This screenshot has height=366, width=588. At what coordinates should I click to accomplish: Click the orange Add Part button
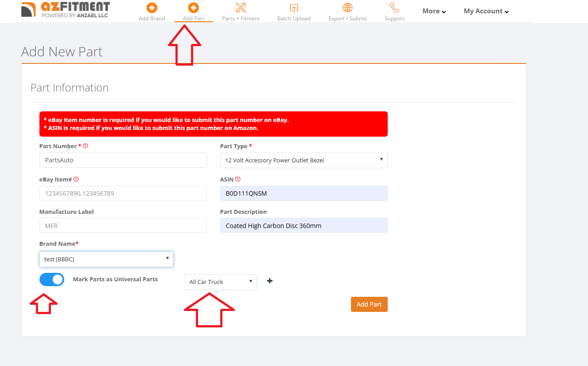coord(369,304)
